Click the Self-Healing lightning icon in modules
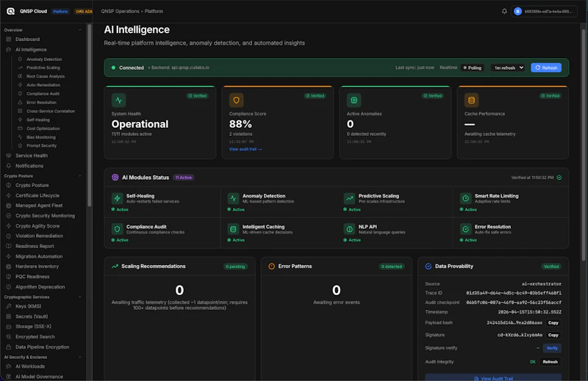588x381 pixels. click(117, 198)
